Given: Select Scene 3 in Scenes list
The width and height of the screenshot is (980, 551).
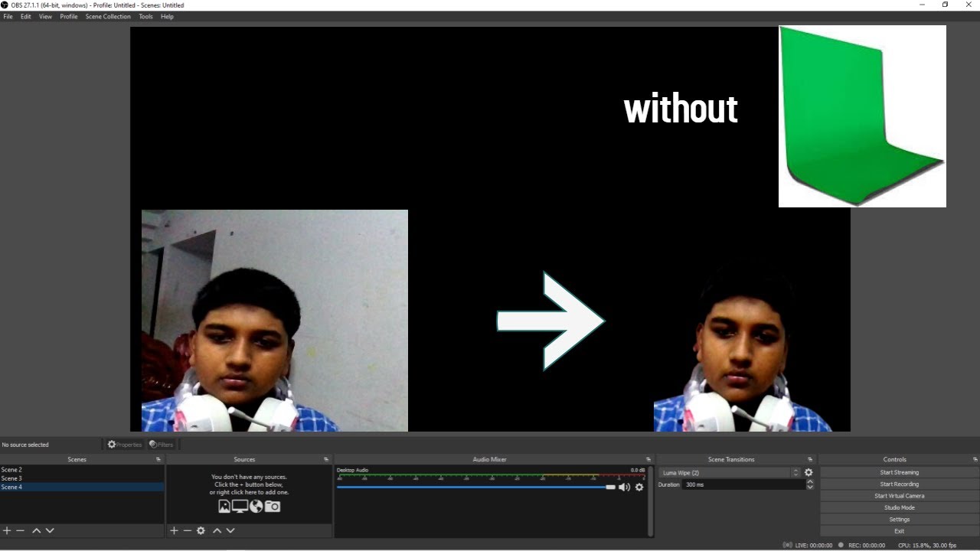Looking at the screenshot, I should click(x=82, y=478).
